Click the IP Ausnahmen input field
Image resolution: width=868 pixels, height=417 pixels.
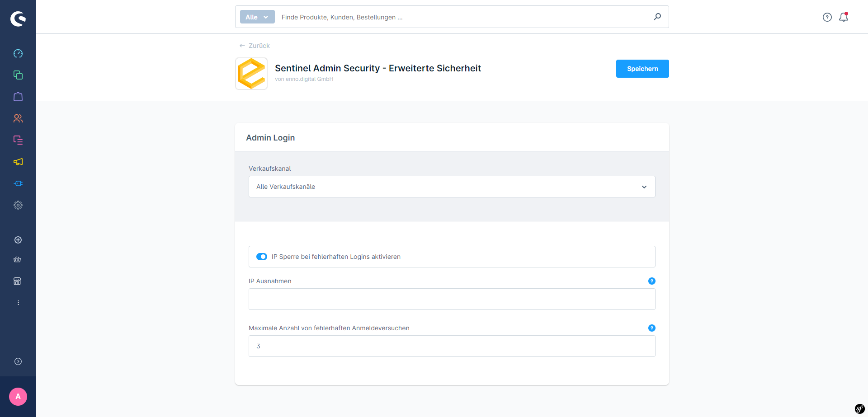point(452,299)
